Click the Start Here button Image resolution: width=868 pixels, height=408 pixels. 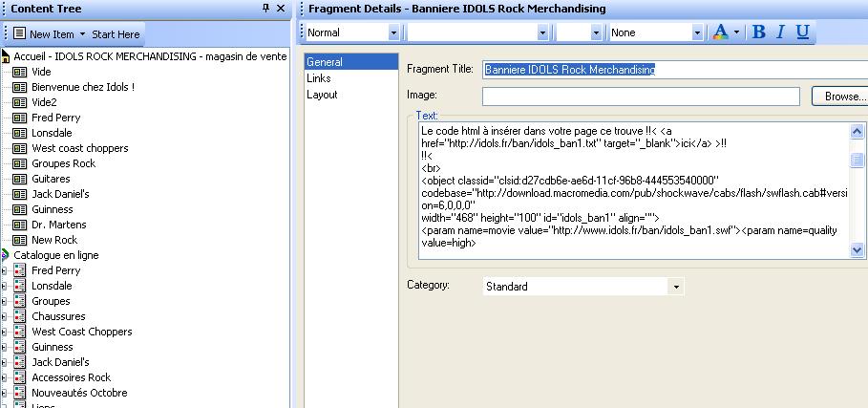[x=116, y=33]
